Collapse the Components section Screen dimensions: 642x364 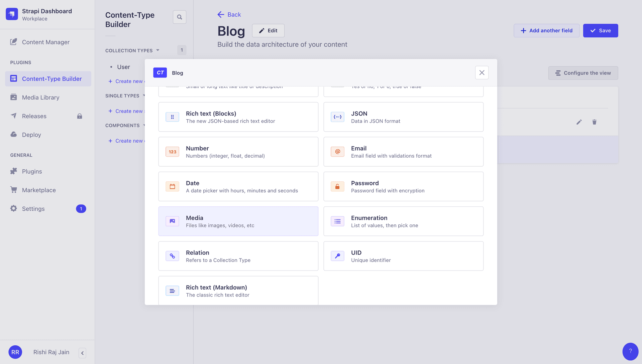144,126
